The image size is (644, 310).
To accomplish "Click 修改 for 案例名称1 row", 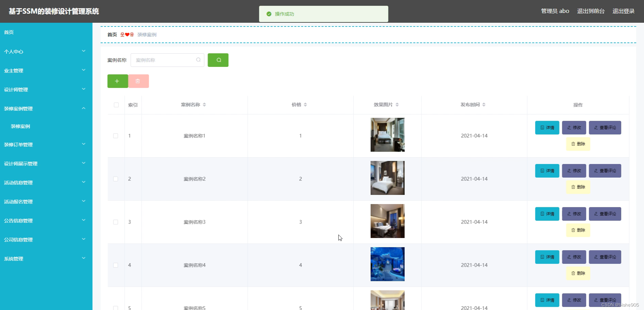I will [574, 128].
